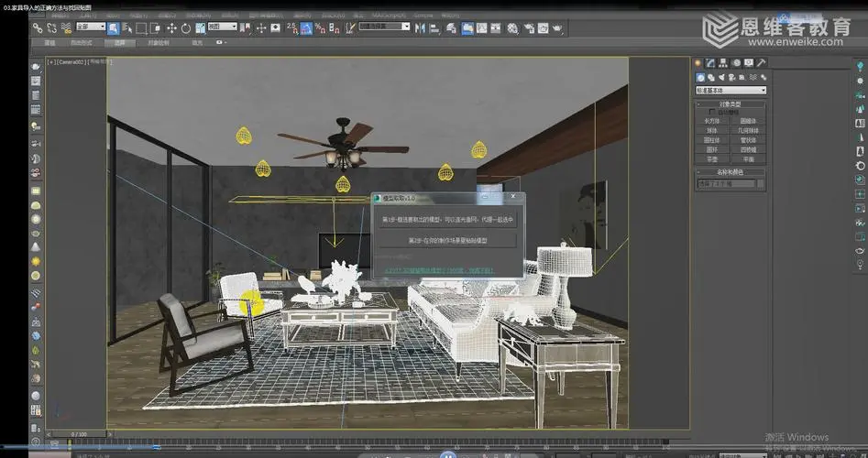Switch to the 选择 ribbon tab
868x458 pixels.
click(x=120, y=42)
